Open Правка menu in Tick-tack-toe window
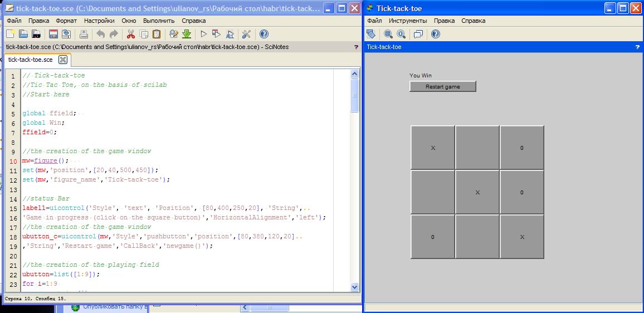This screenshot has height=313, width=644. pos(444,21)
